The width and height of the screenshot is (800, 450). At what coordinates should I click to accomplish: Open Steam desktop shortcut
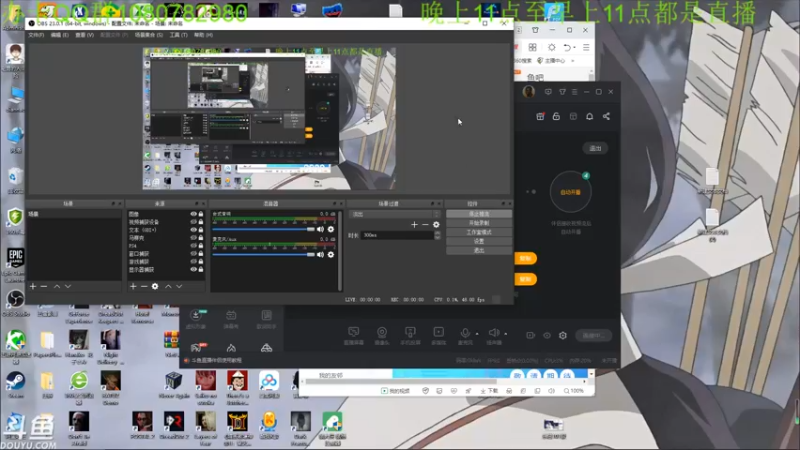tap(15, 385)
